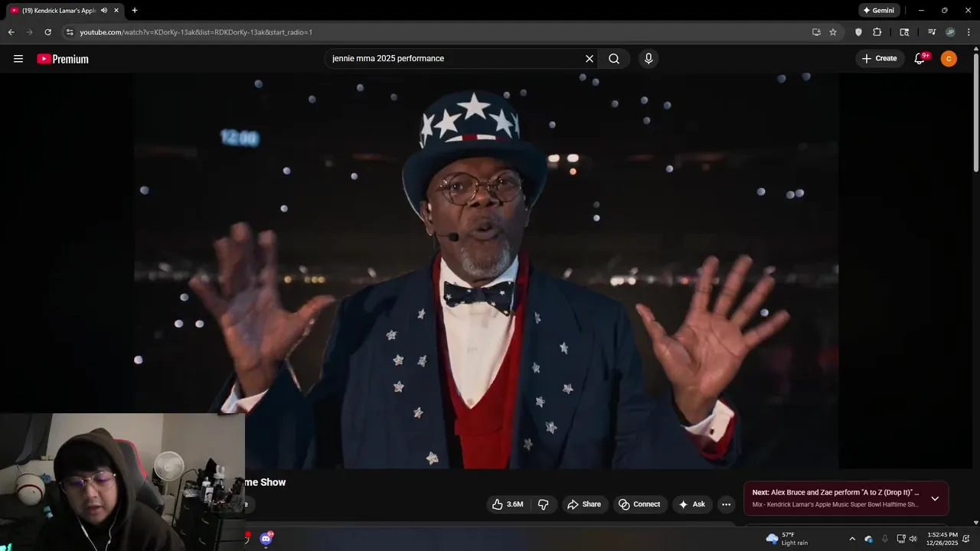Viewport: 980px width, 551px height.
Task: Open the YouTube guide hamburger menu
Action: 18,59
